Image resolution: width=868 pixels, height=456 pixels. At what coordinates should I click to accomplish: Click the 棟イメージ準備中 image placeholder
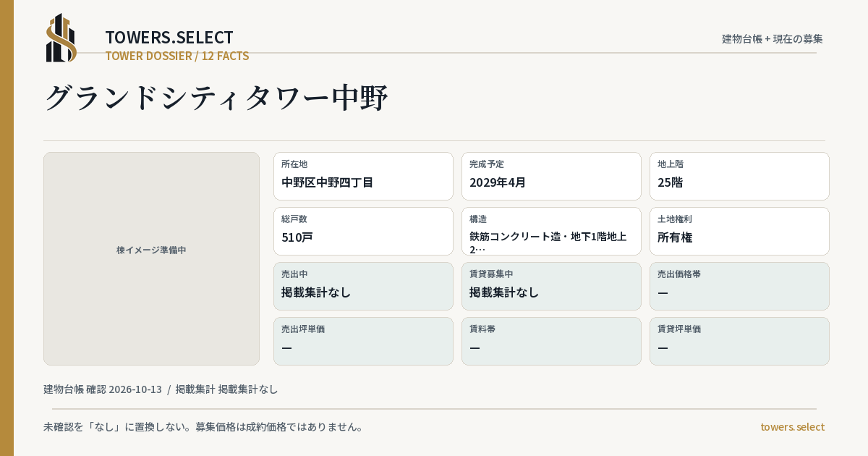tap(151, 258)
